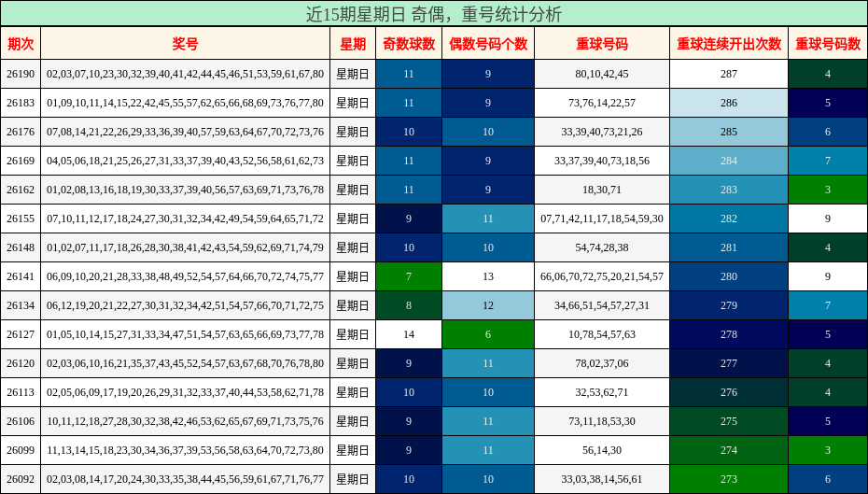Click winning numbers for period 26092
This screenshot has width=868, height=494.
click(186, 479)
